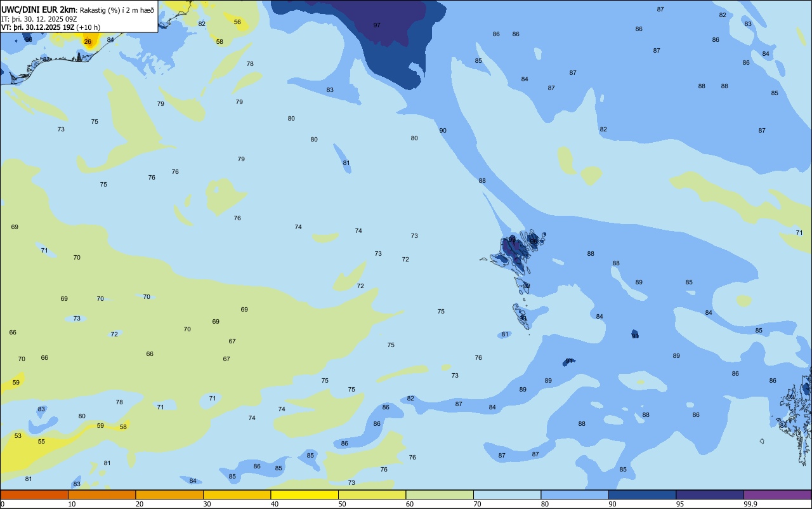Select the golden 30–40 legend color block
Screen dimensions: 812x509
[237, 494]
